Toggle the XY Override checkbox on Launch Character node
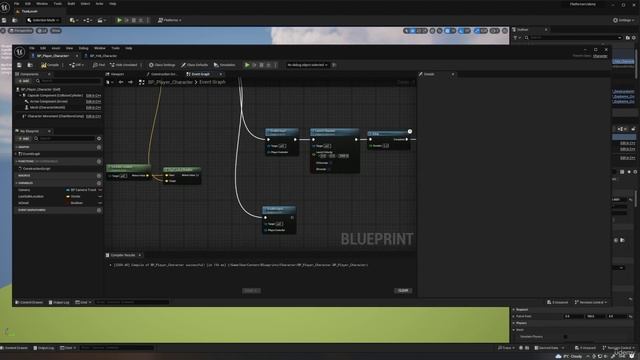The width and height of the screenshot is (640, 360). 330,162
